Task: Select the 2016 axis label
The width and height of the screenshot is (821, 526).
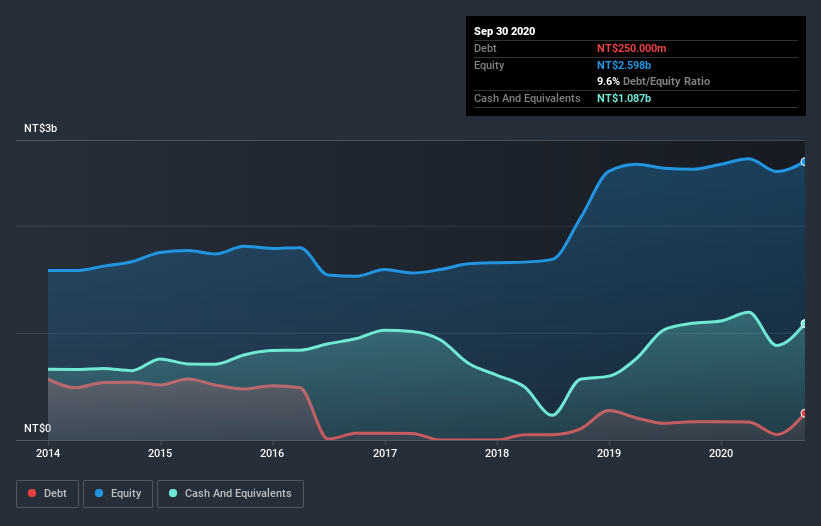Action: point(272,453)
